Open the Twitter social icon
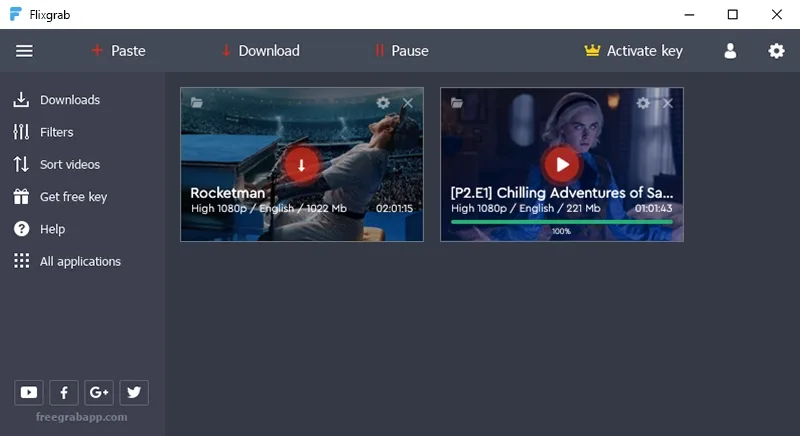This screenshot has width=800, height=436. pos(134,393)
